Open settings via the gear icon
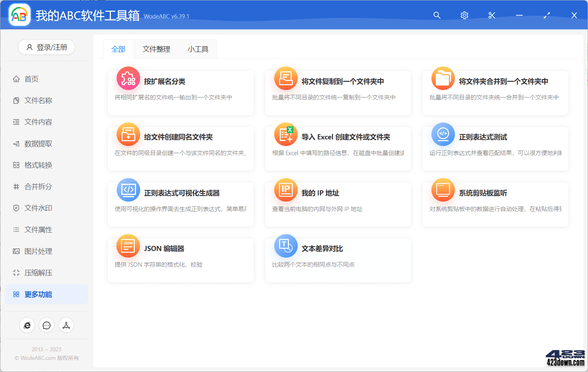588x372 pixels. point(464,15)
